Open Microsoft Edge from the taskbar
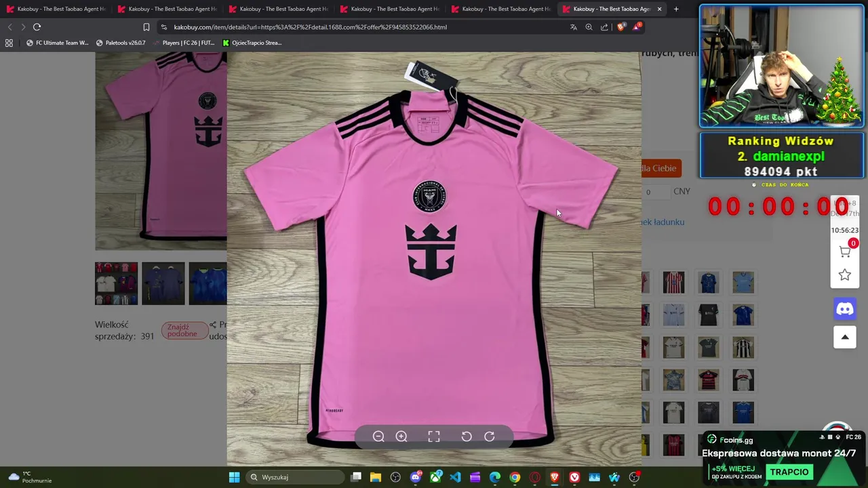The width and height of the screenshot is (868, 488). pos(495,477)
